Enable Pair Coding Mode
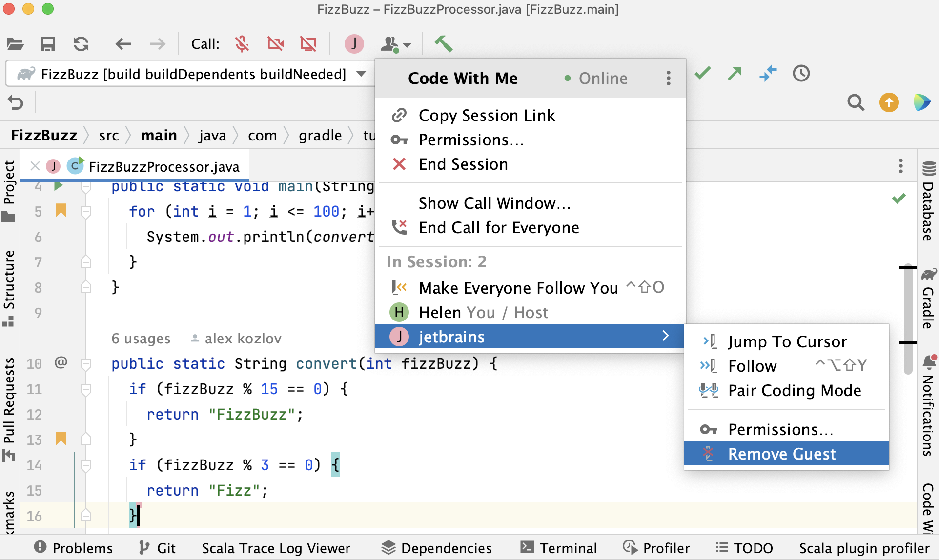This screenshot has width=939, height=560. click(787, 390)
